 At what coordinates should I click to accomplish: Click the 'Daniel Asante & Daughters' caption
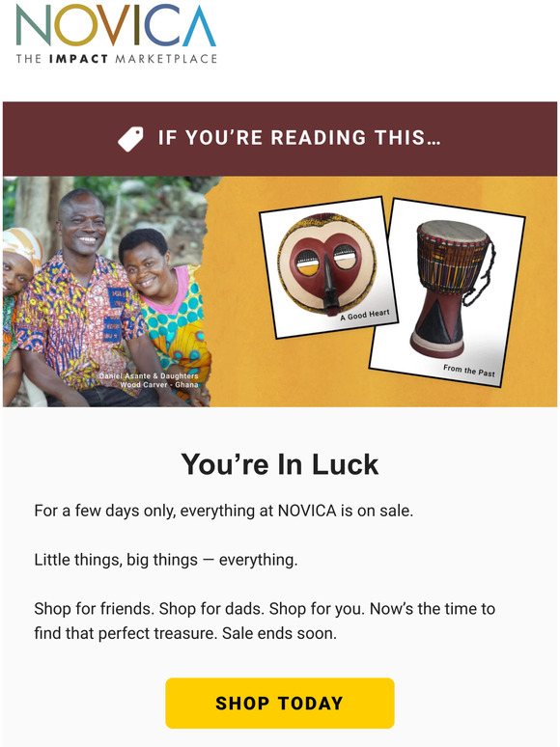point(149,375)
